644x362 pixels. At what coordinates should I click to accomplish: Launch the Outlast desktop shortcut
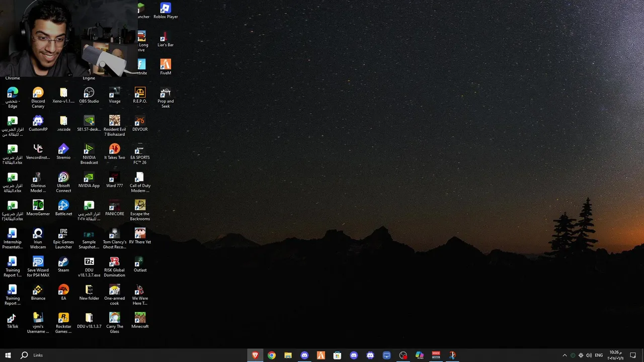[140, 264]
